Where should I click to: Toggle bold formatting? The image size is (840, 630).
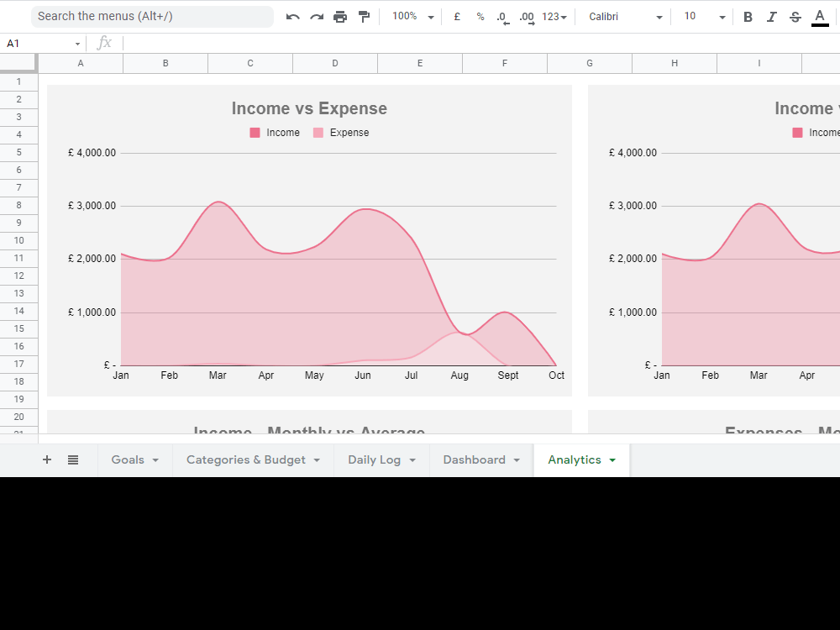[747, 16]
